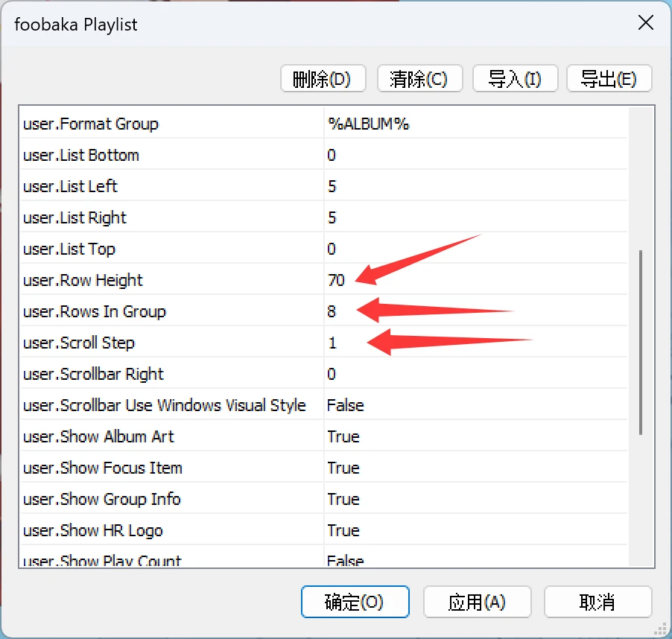Viewport: 672px width, 639px height.
Task: Cancel the dialog with 取消 button
Action: 597,602
